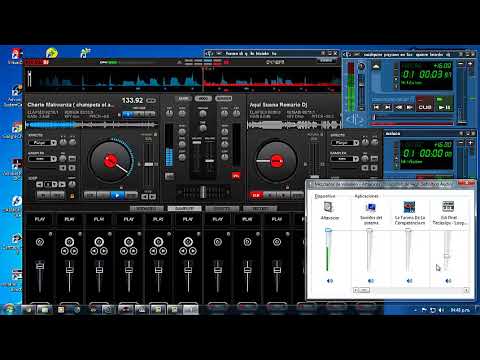Click the eject icon in the top blue player

coord(376,66)
